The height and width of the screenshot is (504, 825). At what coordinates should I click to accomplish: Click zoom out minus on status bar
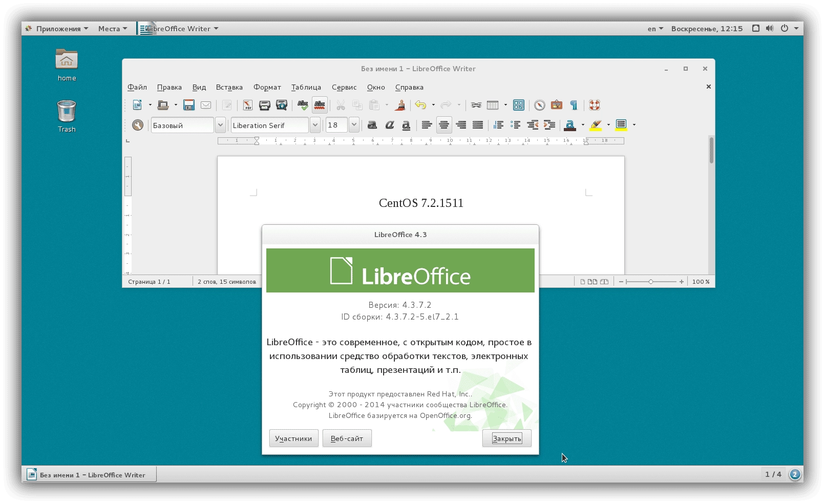pos(621,282)
